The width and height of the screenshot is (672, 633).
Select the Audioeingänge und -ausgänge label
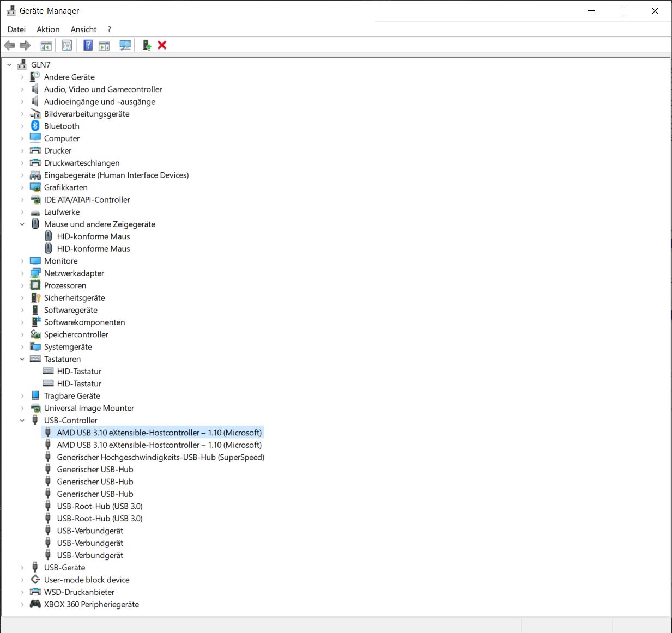[100, 102]
